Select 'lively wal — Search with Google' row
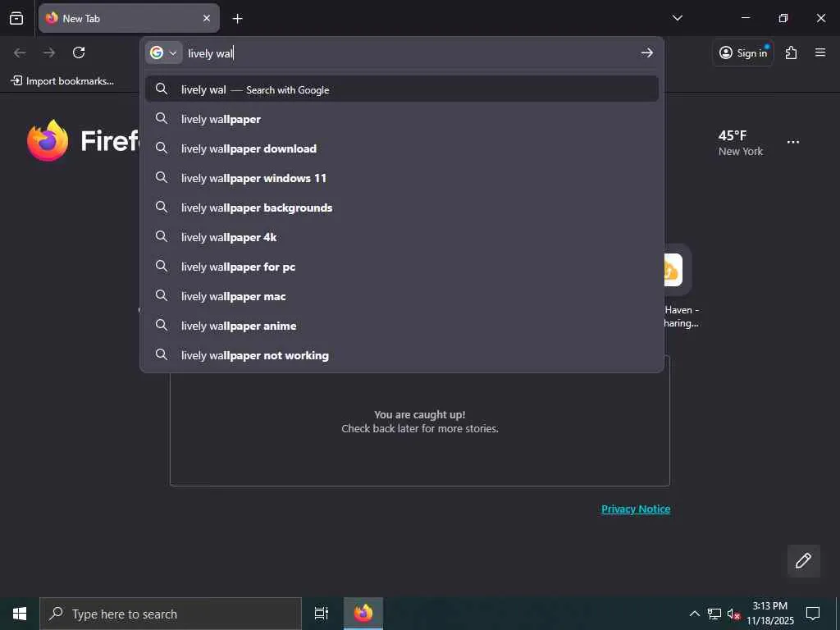Viewport: 840px width, 630px height. (402, 89)
